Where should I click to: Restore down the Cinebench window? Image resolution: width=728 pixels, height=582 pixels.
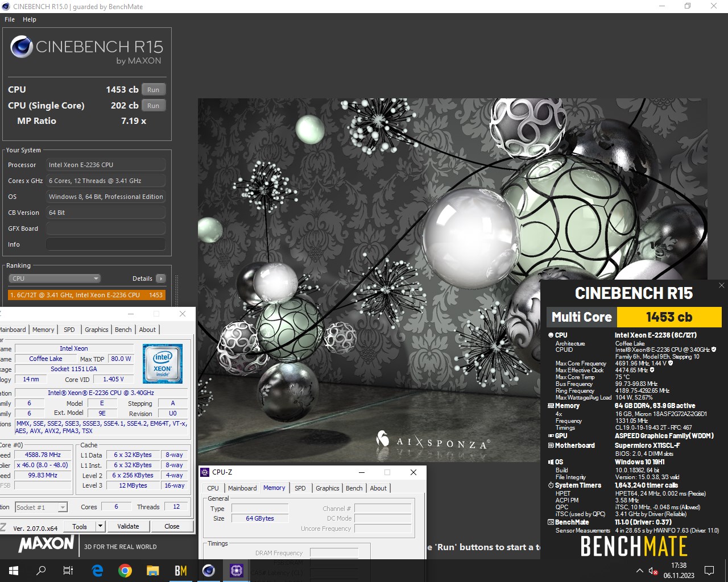point(688,6)
